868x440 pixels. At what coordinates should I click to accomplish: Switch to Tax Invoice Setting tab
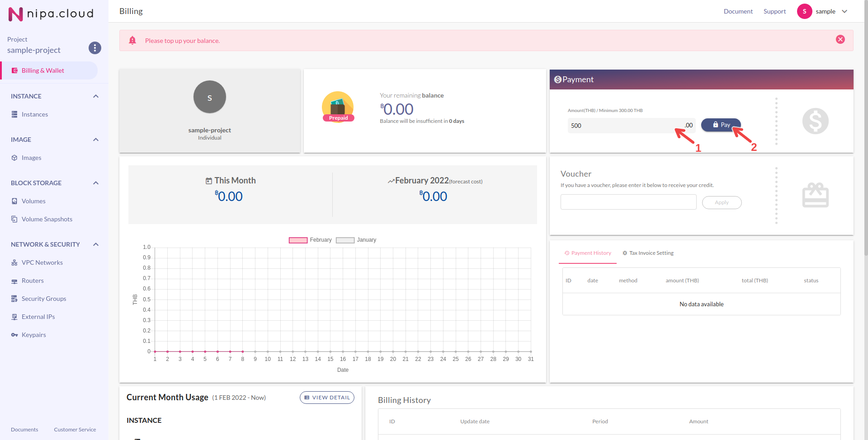tap(648, 253)
